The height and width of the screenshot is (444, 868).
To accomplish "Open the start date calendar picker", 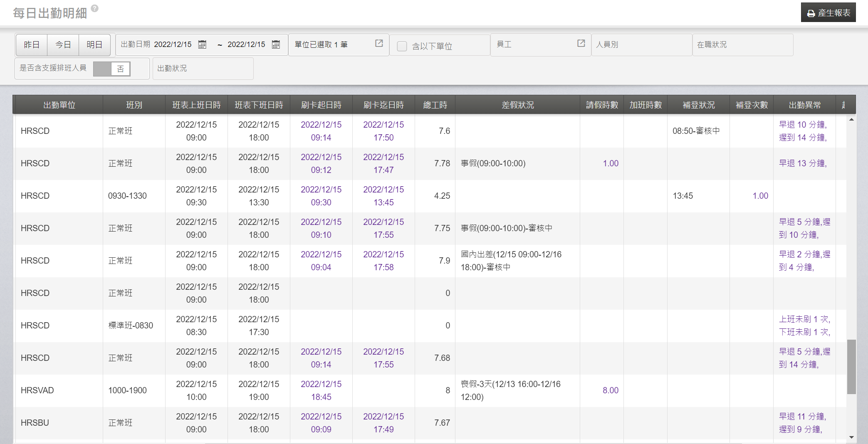I will tap(202, 44).
